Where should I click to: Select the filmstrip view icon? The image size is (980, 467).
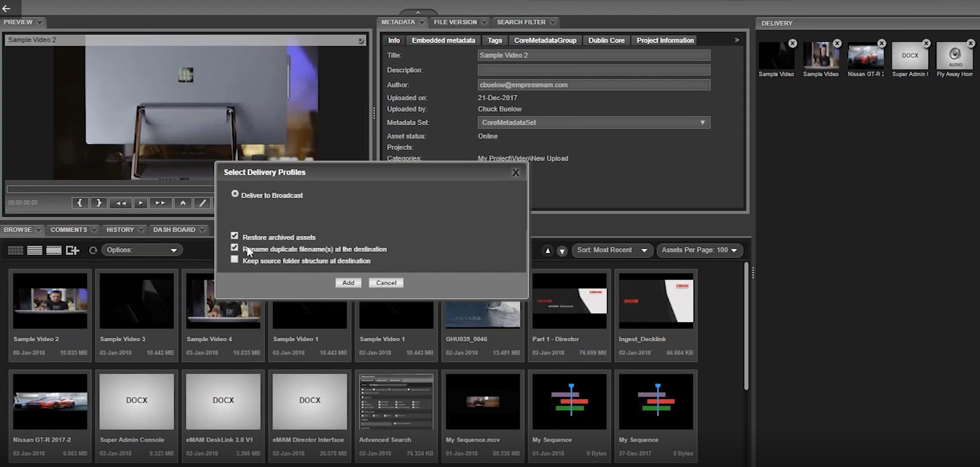click(54, 250)
